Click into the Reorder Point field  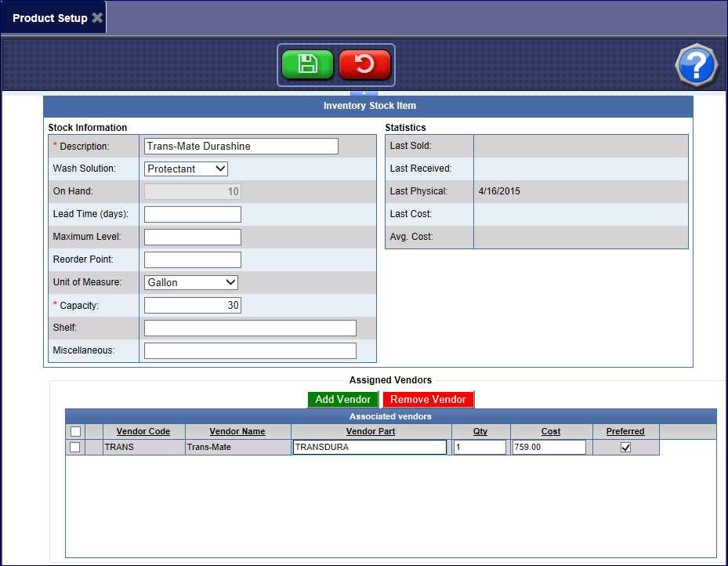click(193, 259)
